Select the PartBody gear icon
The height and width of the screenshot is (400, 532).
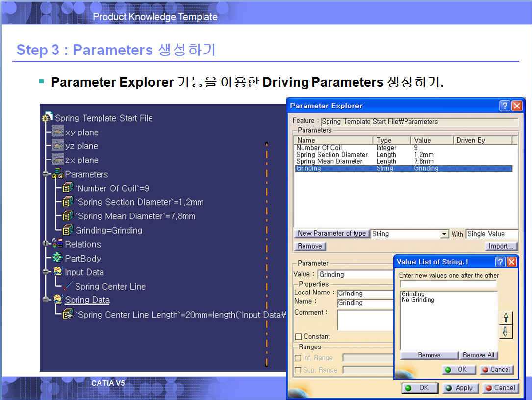pyautogui.click(x=57, y=258)
